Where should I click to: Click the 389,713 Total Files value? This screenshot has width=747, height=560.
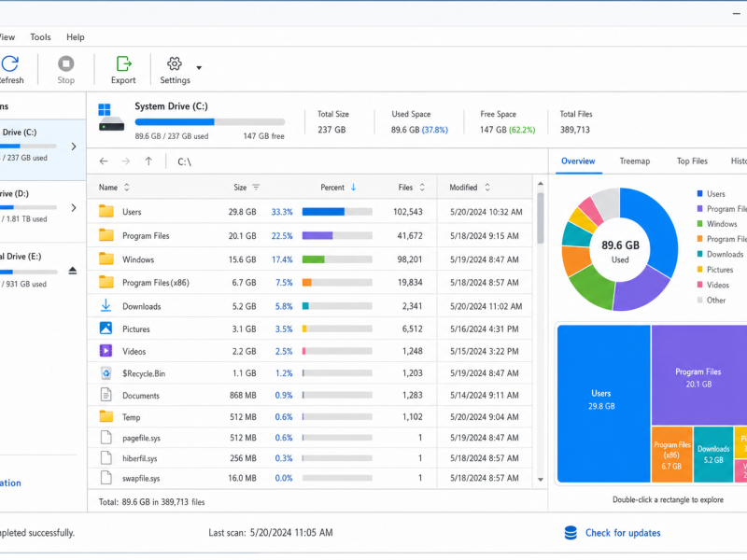point(574,130)
